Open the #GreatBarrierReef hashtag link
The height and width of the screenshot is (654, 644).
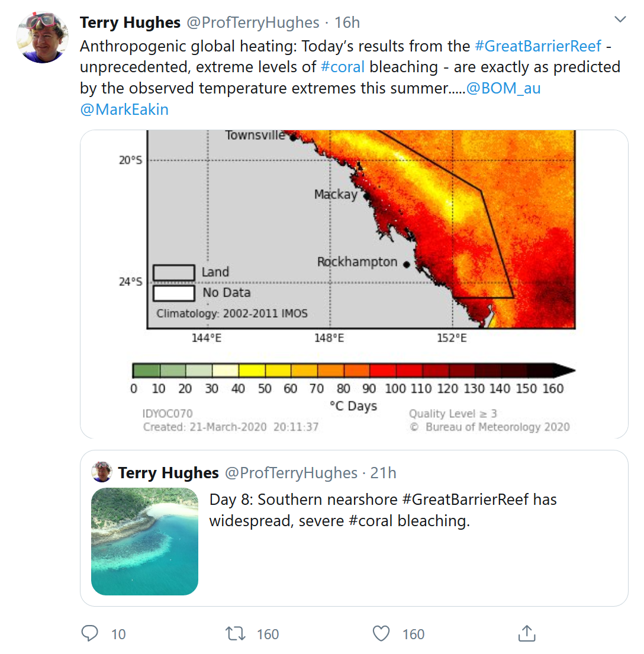(x=538, y=46)
